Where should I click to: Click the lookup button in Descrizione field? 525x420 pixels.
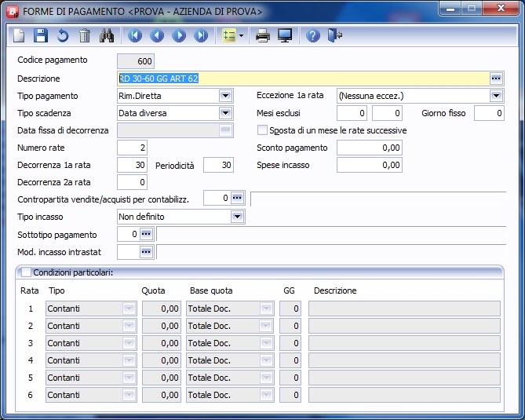pos(496,79)
